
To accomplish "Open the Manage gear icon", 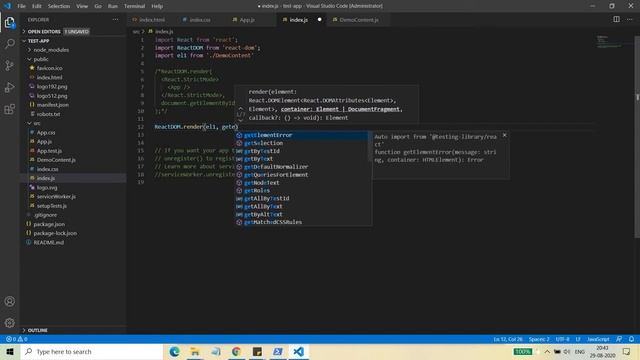I will tap(10, 323).
